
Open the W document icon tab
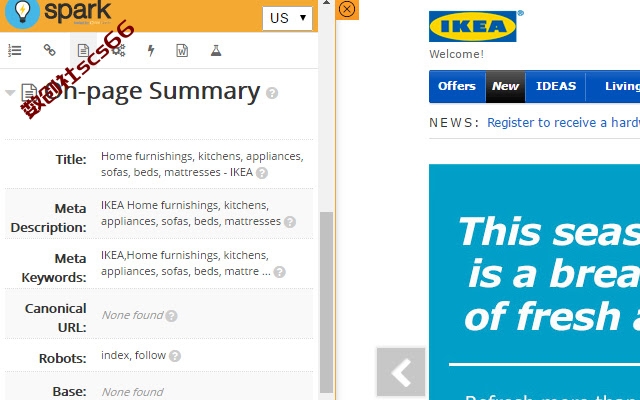pos(182,51)
